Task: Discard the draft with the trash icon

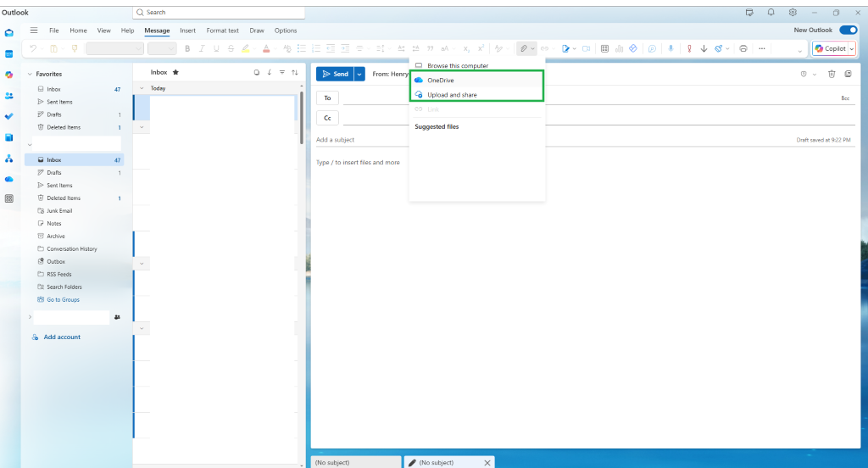Action: (x=832, y=74)
